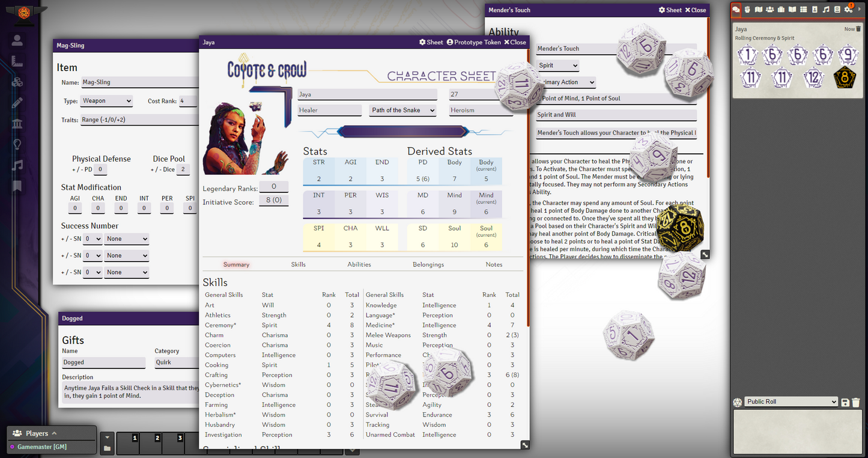The width and height of the screenshot is (868, 458).
Task: Switch to Belongings tab on Jaya sheet
Action: [x=428, y=264]
